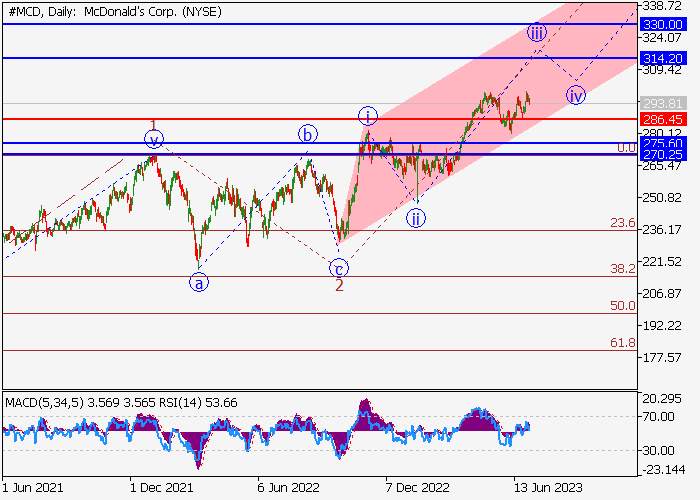Click the brown wave '1' label above 'v'

pyautogui.click(x=153, y=125)
